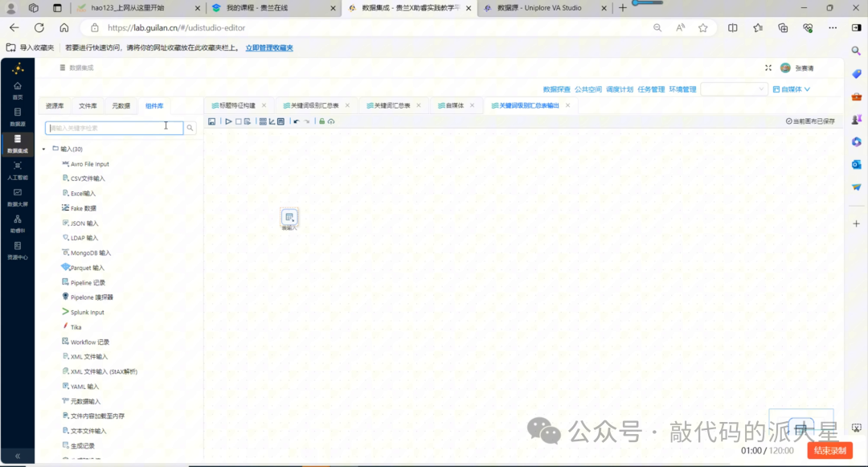Click the menu icon beside 数据集成 breadcrumb
The image size is (868, 467).
(63, 68)
